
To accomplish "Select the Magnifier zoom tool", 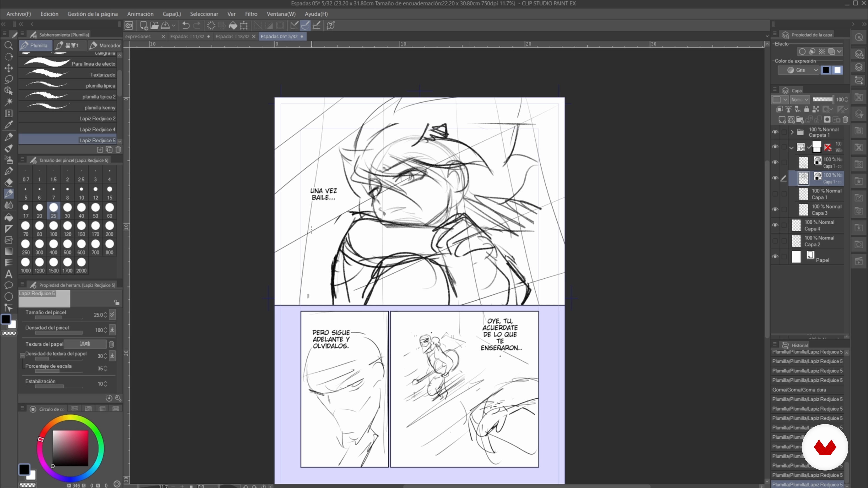I will (9, 45).
